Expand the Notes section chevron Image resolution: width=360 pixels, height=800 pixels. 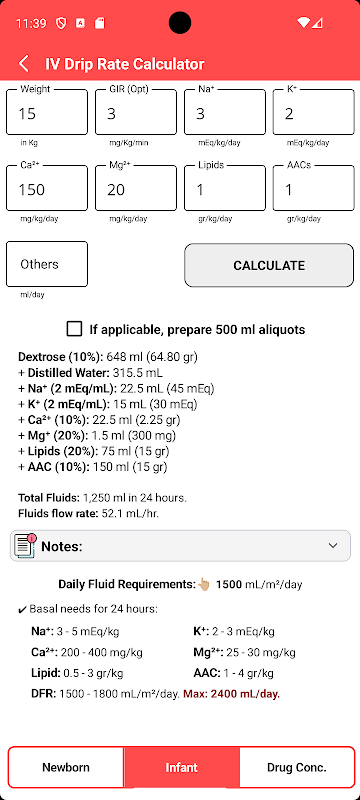click(x=333, y=546)
